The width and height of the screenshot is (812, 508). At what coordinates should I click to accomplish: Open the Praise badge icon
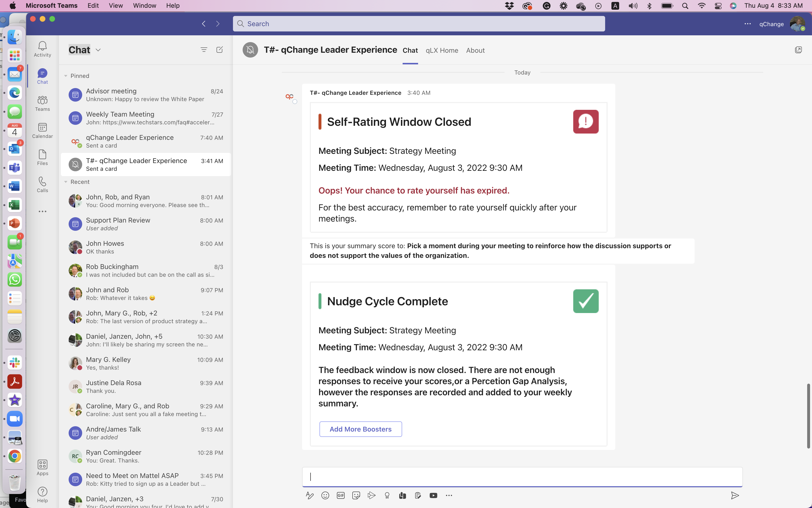click(387, 495)
